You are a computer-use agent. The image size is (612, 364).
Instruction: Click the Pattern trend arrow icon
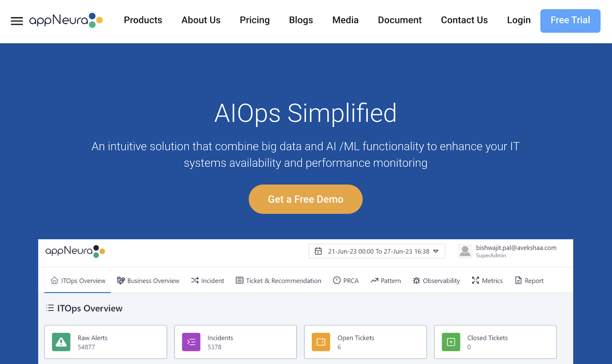[374, 280]
